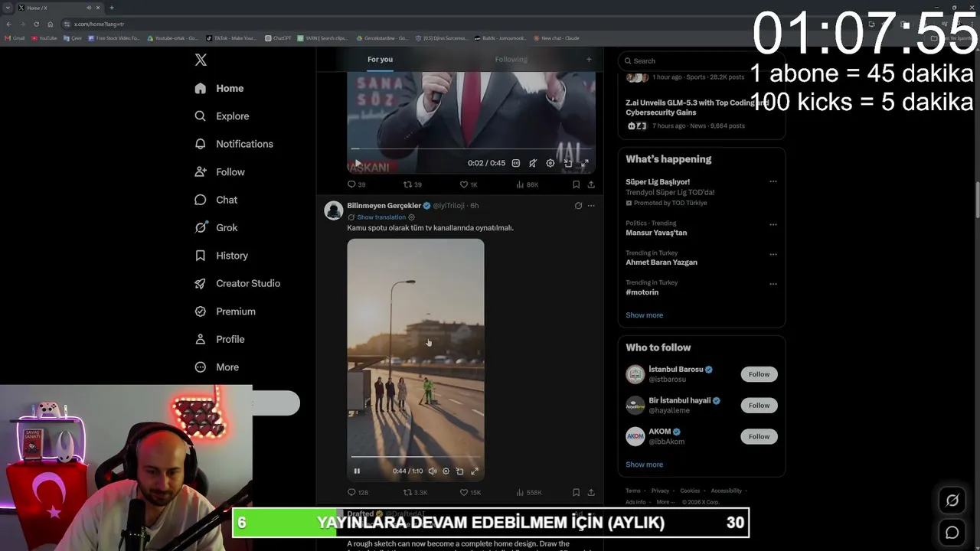Image resolution: width=980 pixels, height=551 pixels.
Task: Click the Grok icon on Bilinmeyen Gerçekler post
Action: pyautogui.click(x=578, y=206)
